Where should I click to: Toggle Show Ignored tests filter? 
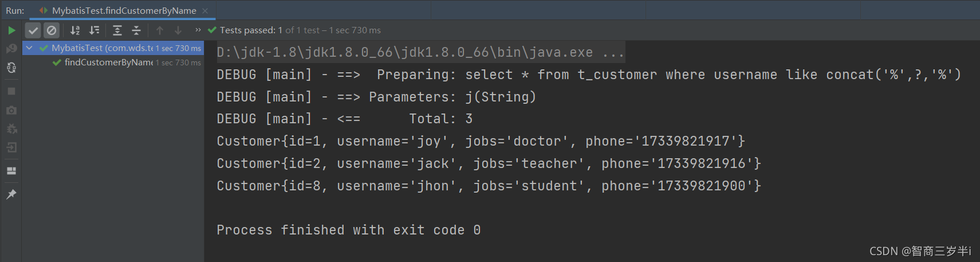coord(52,30)
